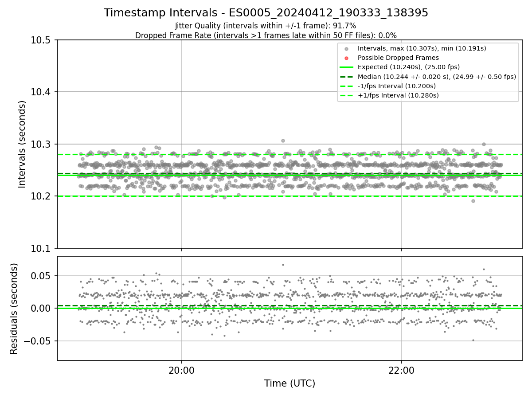This screenshot has width=532, height=399.
Task: Click the y-axis label 'Residuals (seconds)'
Action: tap(14, 309)
